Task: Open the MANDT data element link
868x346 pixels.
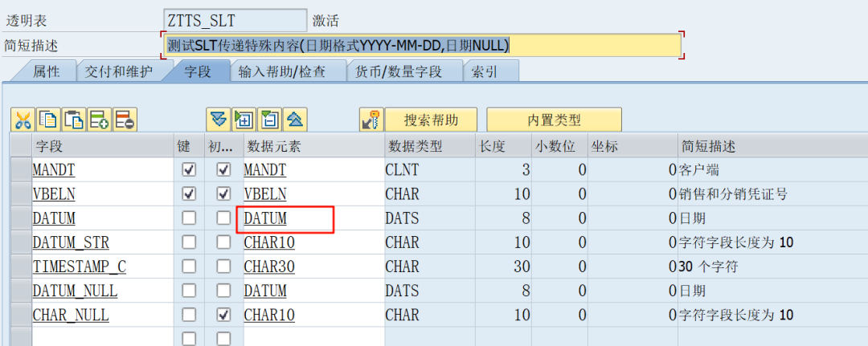Action: pos(265,169)
